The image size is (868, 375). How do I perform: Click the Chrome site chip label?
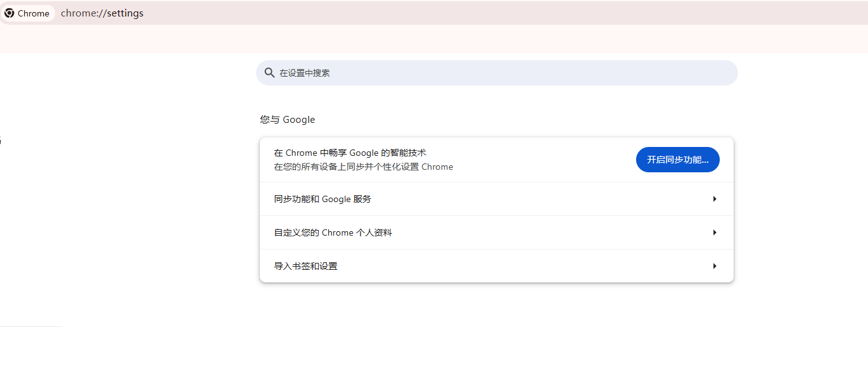coord(34,13)
